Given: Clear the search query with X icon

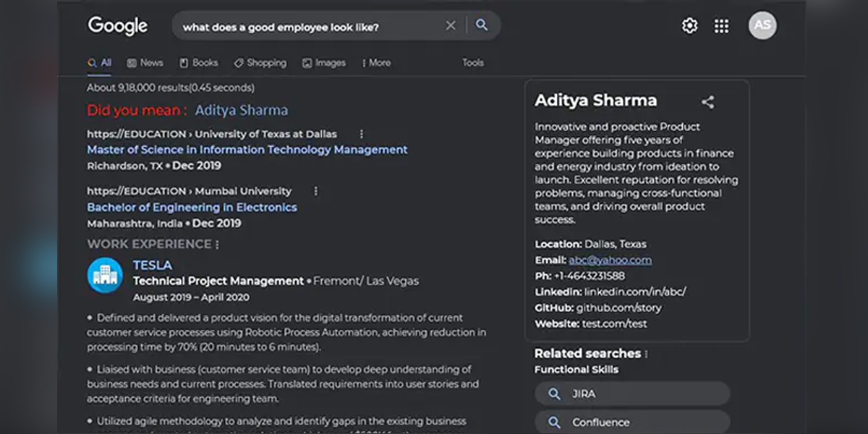Looking at the screenshot, I should 451,26.
